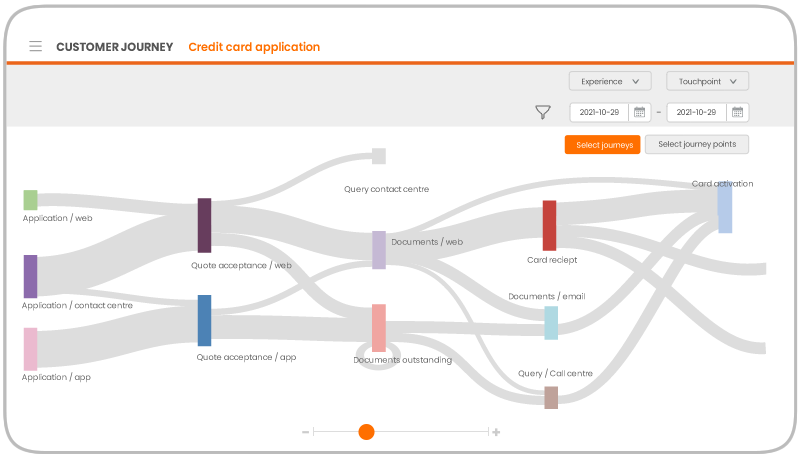Select the purple Application / contact centre node
Viewport: 800px width, 457px height.
(x=31, y=276)
